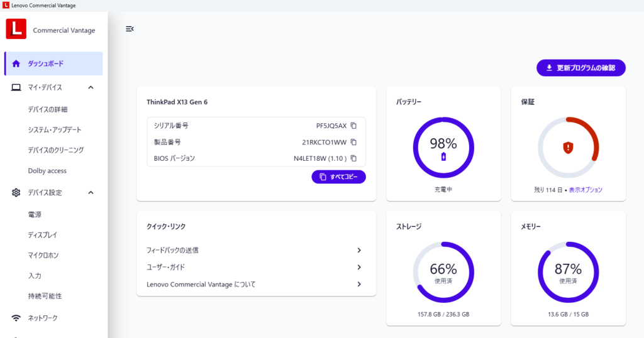Click the storage 66% usage ring

point(443,272)
